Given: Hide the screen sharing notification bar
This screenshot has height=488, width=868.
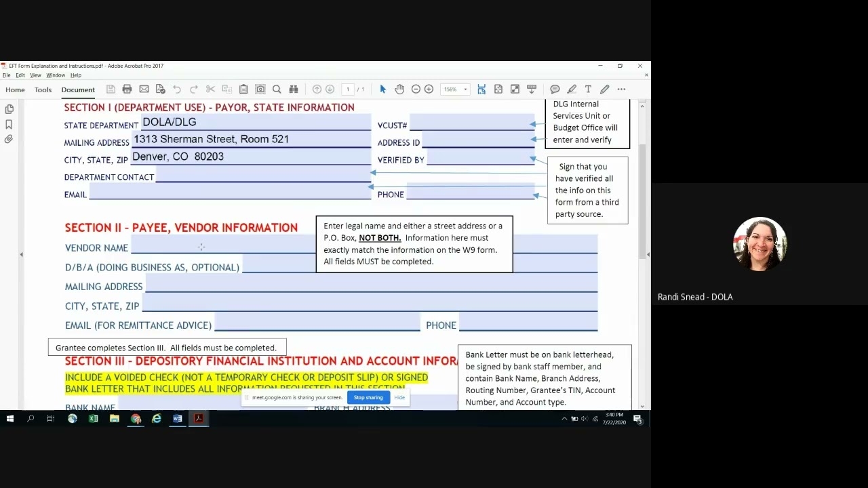Looking at the screenshot, I should (x=399, y=398).
